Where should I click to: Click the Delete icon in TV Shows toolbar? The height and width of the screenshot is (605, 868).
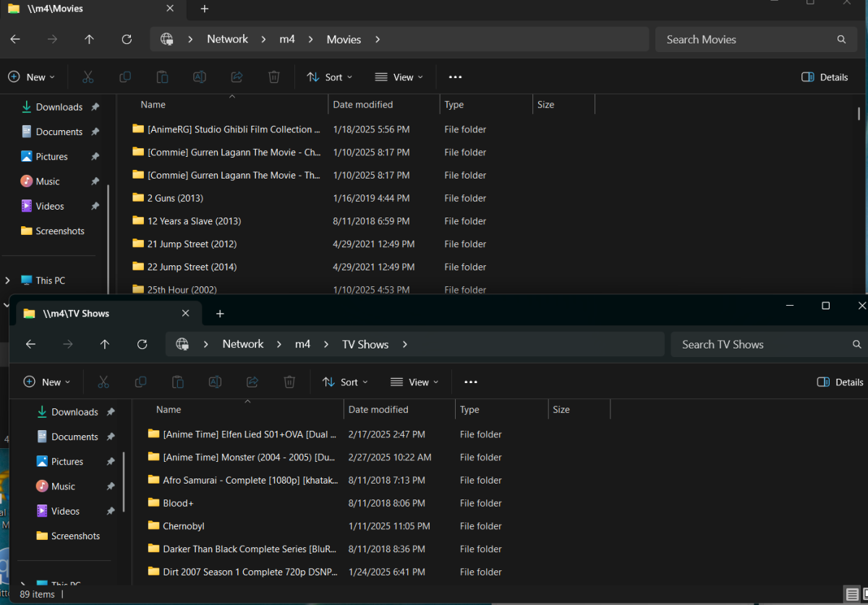coord(289,382)
